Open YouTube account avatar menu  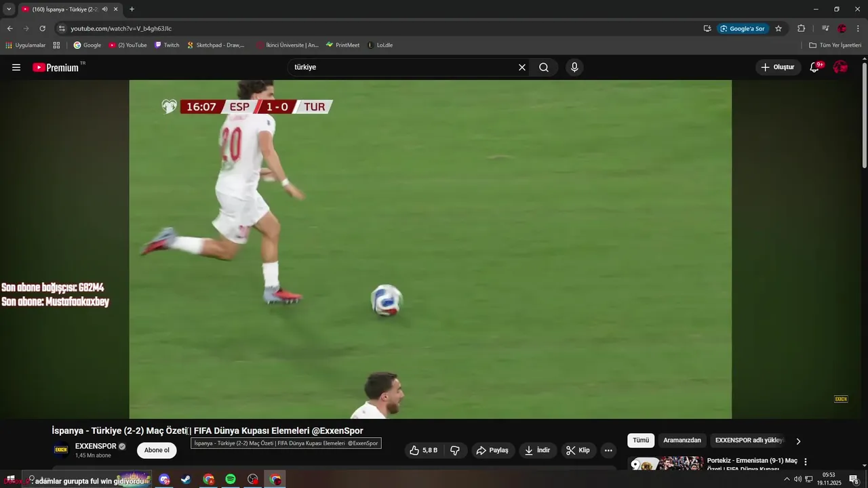841,67
